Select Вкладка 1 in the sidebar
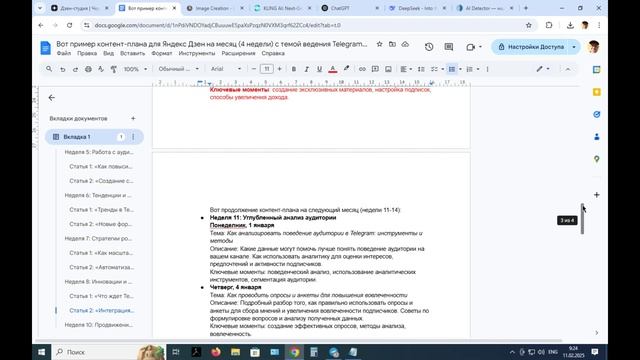This screenshot has width=640, height=360. tap(94, 137)
